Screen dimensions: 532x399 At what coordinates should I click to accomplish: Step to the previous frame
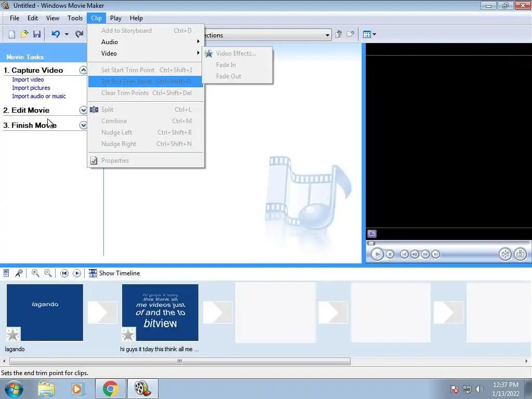pos(415,254)
